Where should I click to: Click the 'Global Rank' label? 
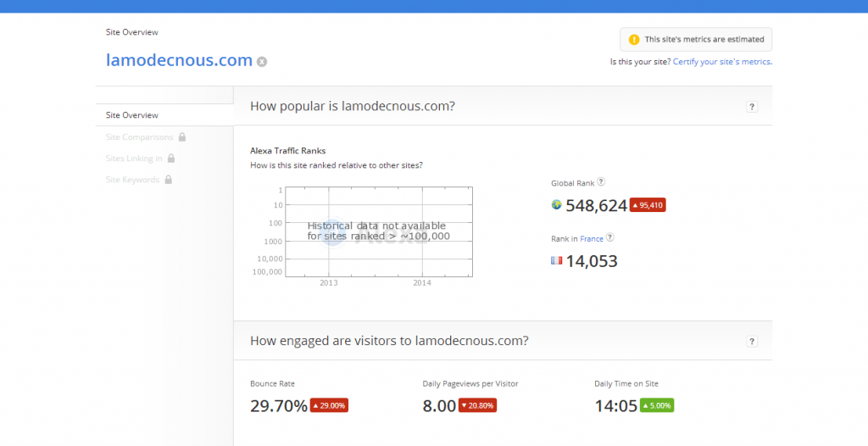click(572, 183)
